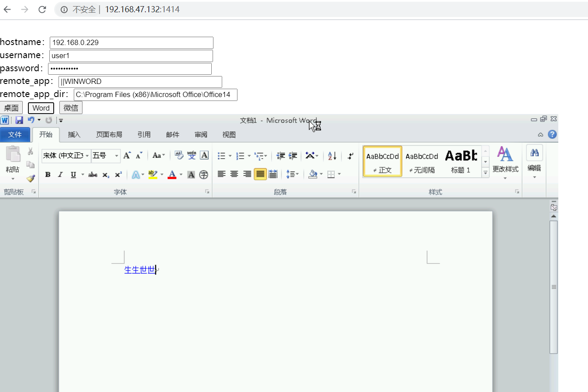Increase paragraph indent

tap(293, 156)
